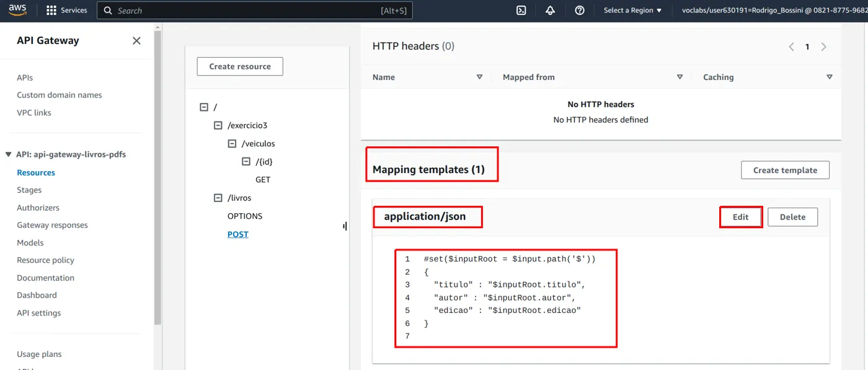
Task: Go to next HTTP headers page
Action: pyautogui.click(x=823, y=46)
